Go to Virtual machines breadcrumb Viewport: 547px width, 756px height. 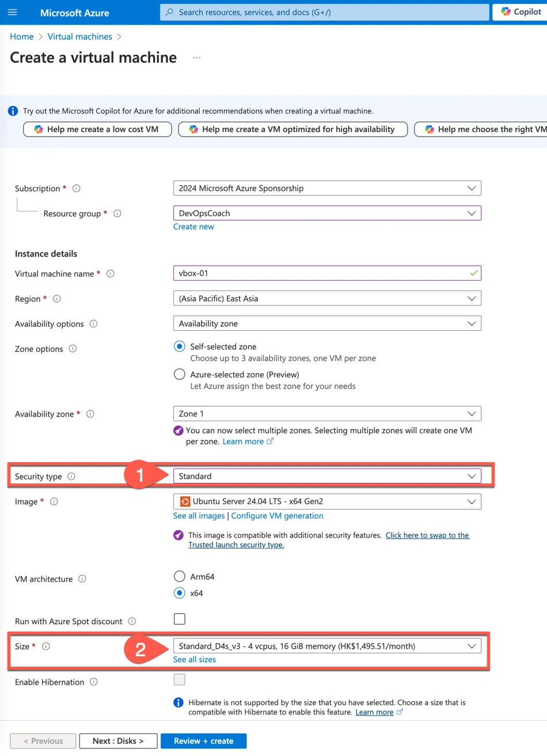coord(79,36)
